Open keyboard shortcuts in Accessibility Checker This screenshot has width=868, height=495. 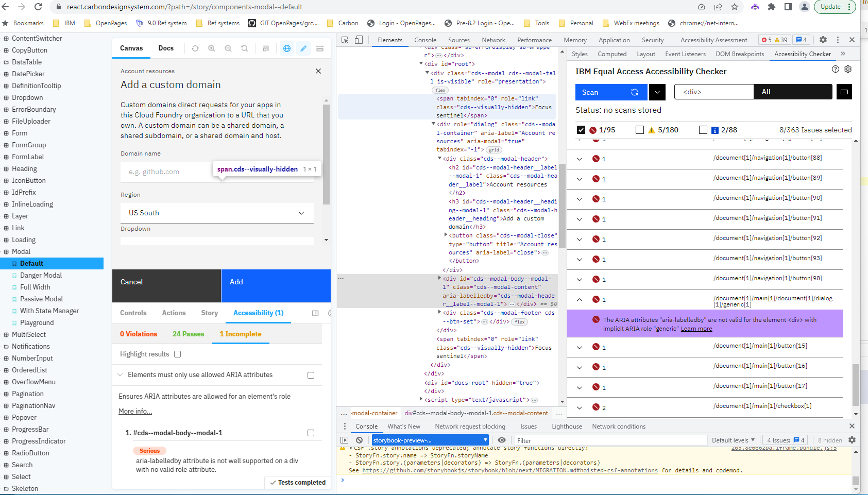point(844,92)
